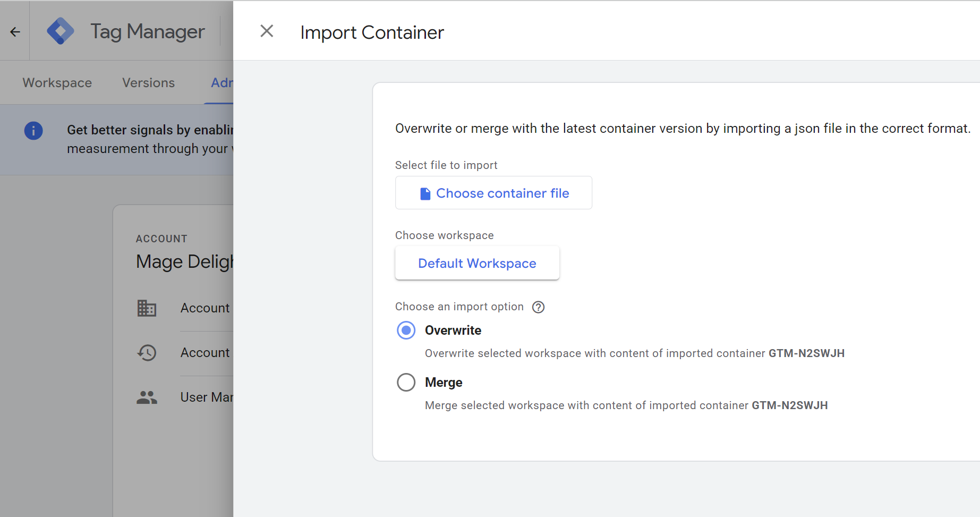Select the Merge radio option
The width and height of the screenshot is (980, 517).
point(406,383)
